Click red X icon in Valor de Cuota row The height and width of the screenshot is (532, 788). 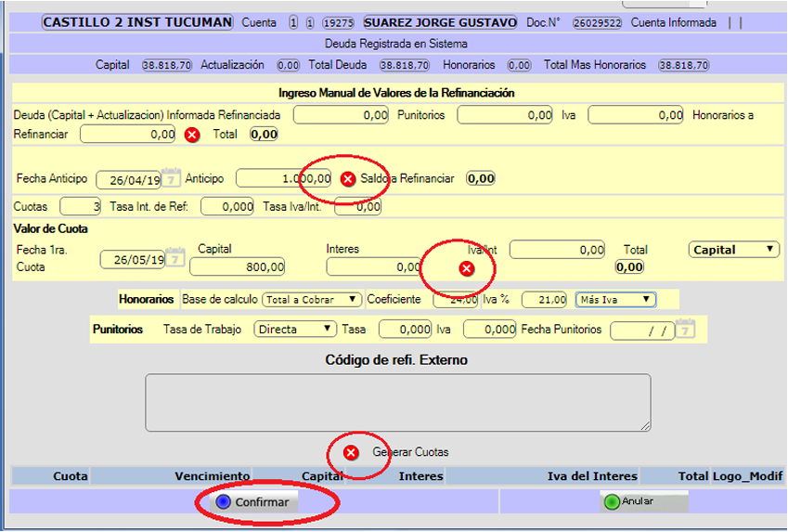click(x=467, y=268)
